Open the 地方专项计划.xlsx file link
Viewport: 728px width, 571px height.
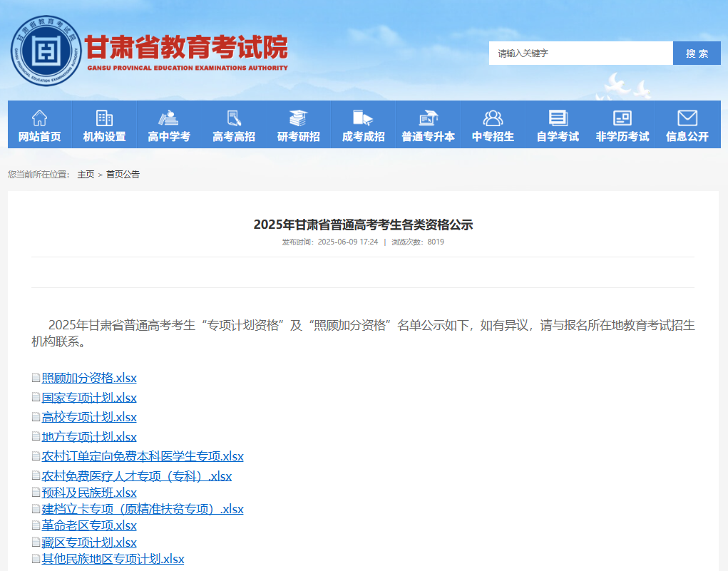tap(89, 436)
